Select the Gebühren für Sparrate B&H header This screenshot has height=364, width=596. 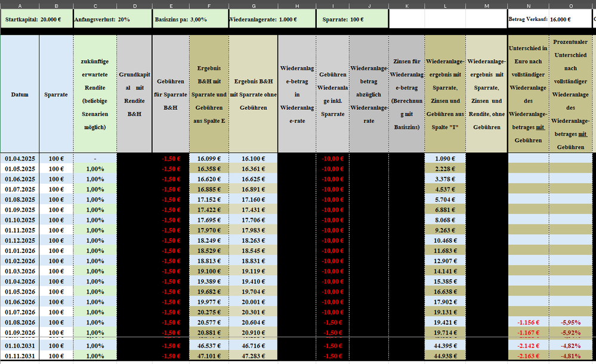(171, 94)
